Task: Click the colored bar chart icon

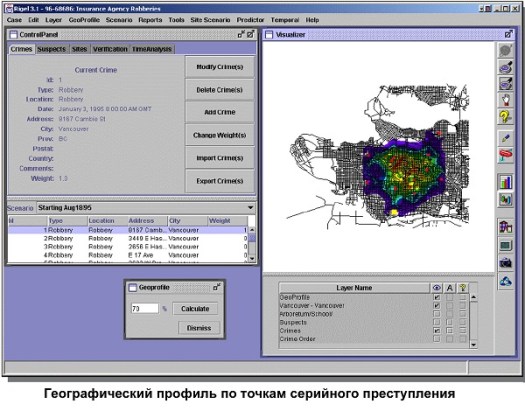Action: (x=506, y=182)
